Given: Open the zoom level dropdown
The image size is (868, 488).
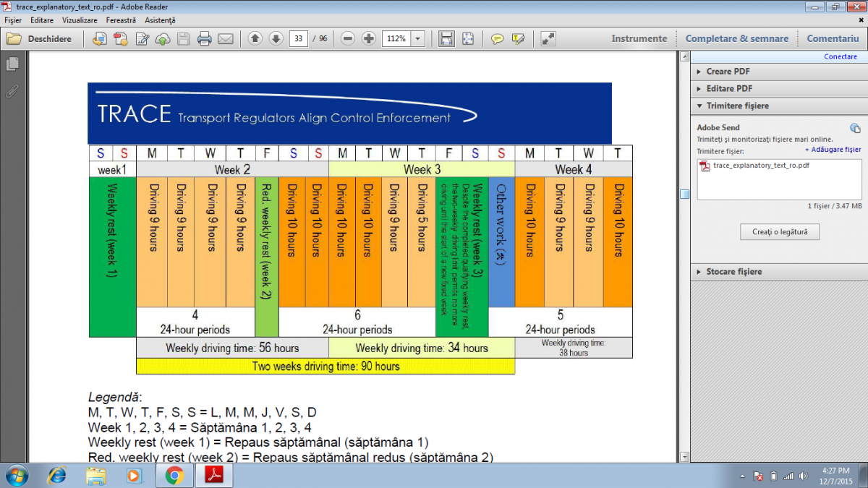Looking at the screenshot, I should click(417, 39).
